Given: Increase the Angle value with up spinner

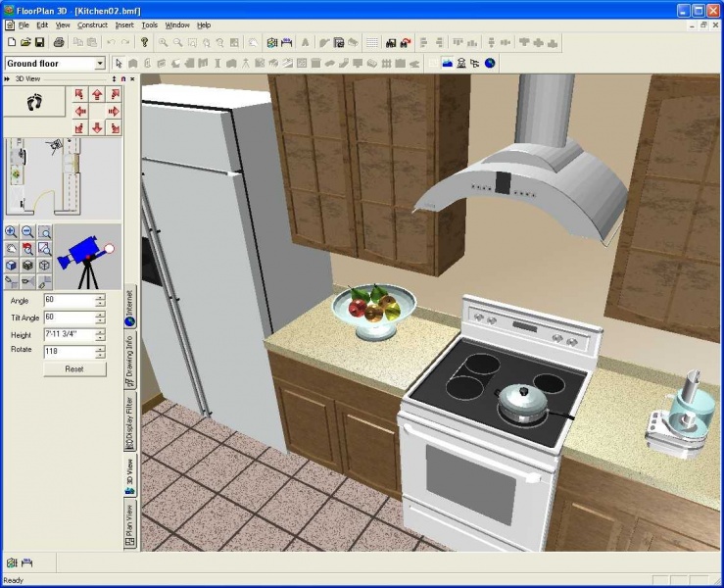Looking at the screenshot, I should coord(100,297).
